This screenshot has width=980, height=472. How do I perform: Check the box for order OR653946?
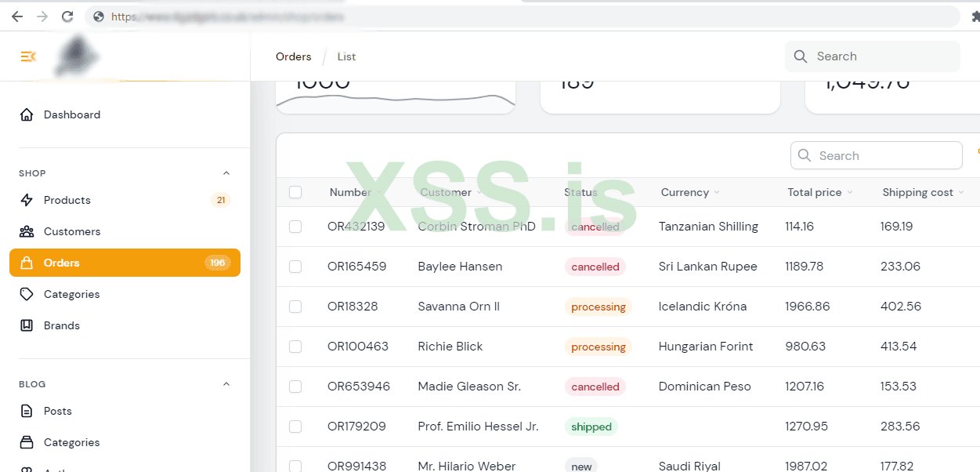pyautogui.click(x=295, y=387)
